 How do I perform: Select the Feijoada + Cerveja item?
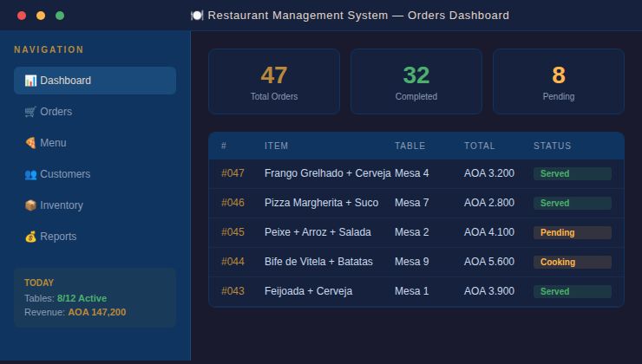(308, 291)
